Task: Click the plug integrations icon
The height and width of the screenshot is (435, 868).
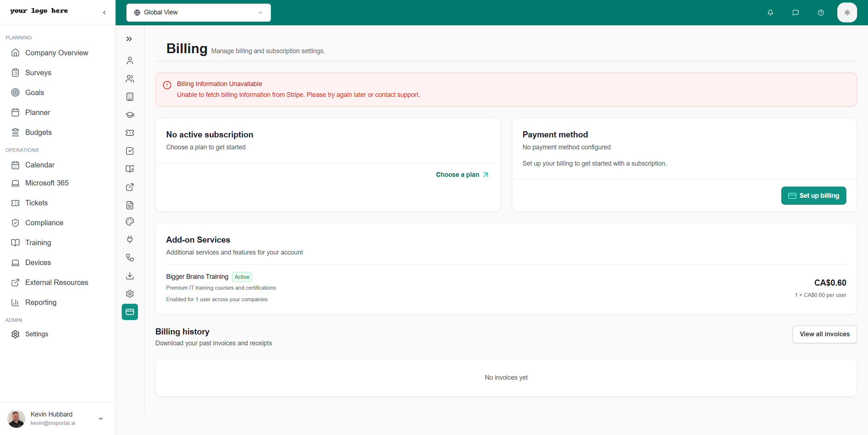Action: point(130,239)
